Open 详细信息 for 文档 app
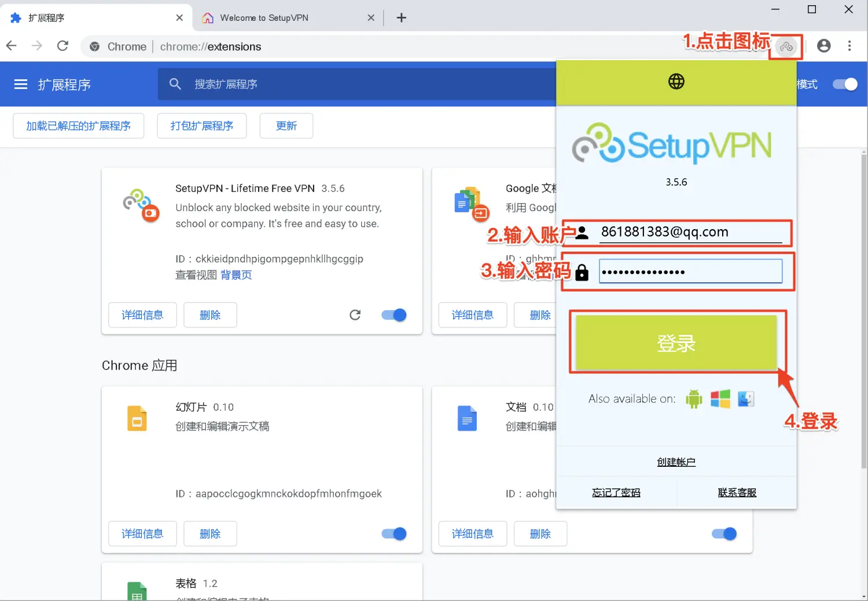Screen dimensions: 868x601 click(x=473, y=533)
